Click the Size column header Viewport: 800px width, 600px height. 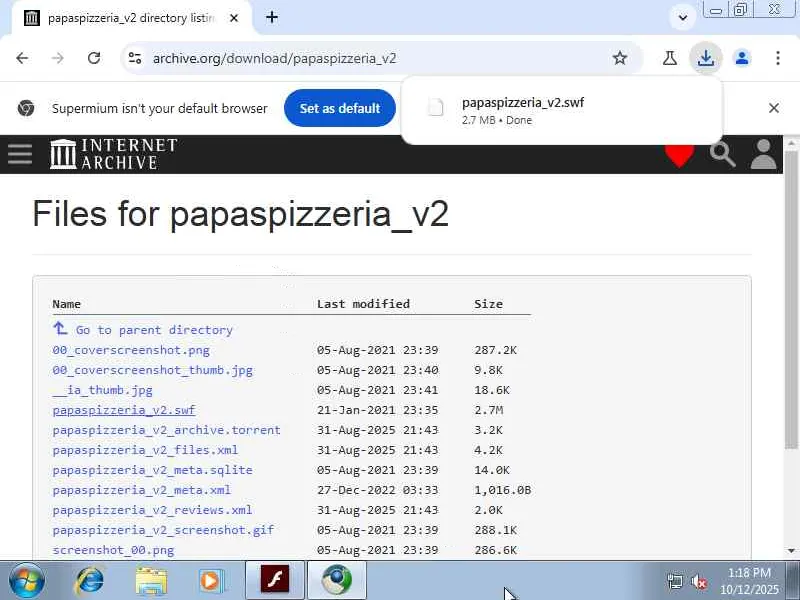tap(488, 304)
